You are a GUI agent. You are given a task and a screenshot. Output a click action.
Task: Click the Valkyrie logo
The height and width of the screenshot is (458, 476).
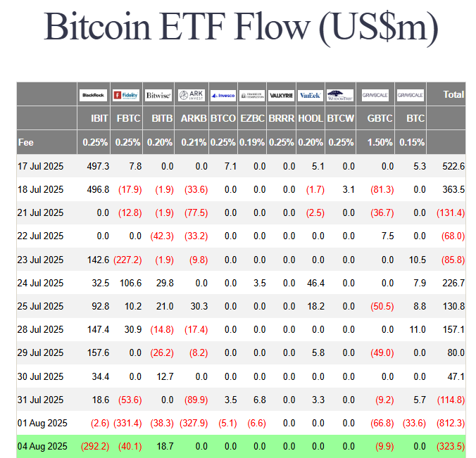pyautogui.click(x=282, y=95)
